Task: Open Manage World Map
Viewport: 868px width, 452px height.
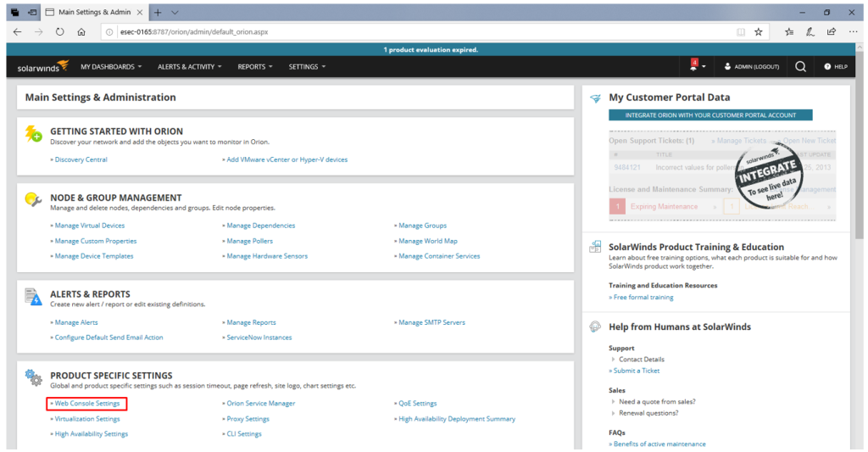Action: pos(428,241)
